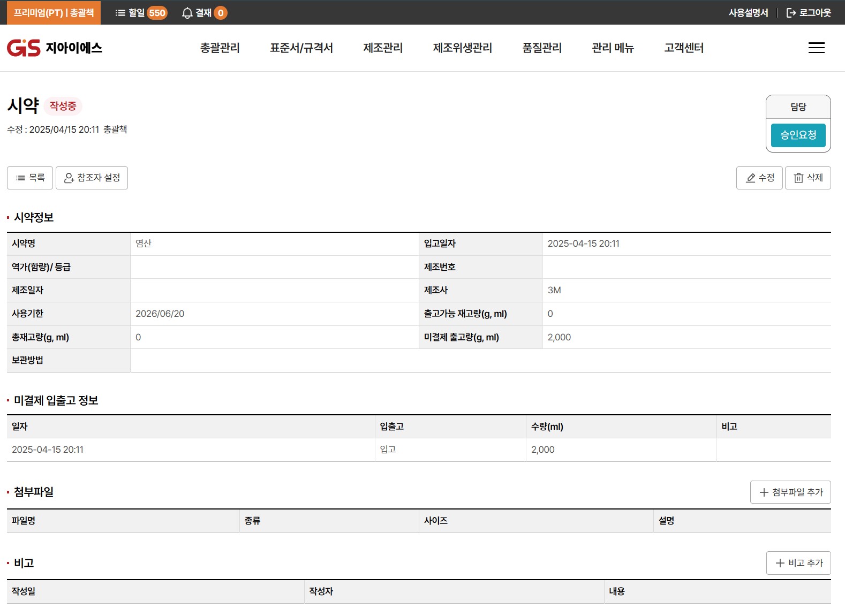Click the 결재 0 count badge
This screenshot has height=616, width=845.
221,13
